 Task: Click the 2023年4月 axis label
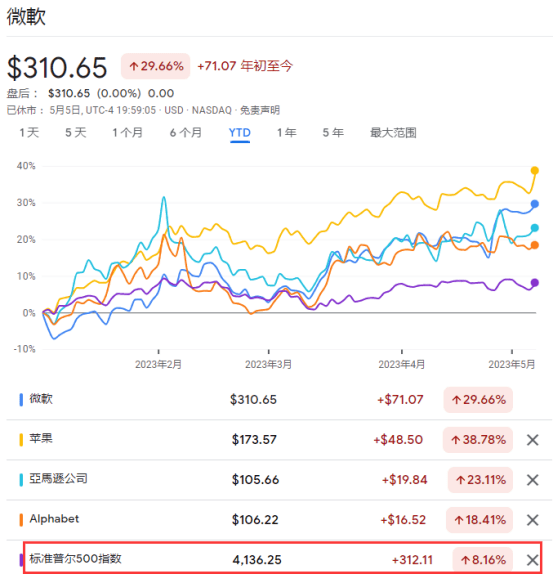[402, 365]
